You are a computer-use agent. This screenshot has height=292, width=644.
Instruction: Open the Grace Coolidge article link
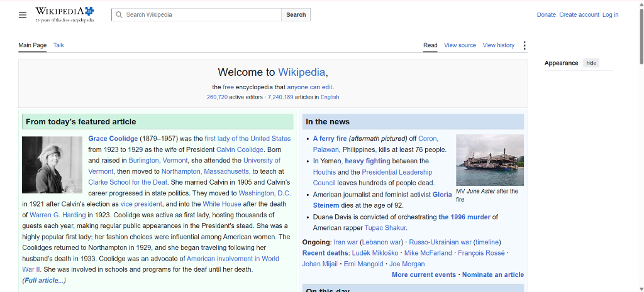tap(113, 139)
